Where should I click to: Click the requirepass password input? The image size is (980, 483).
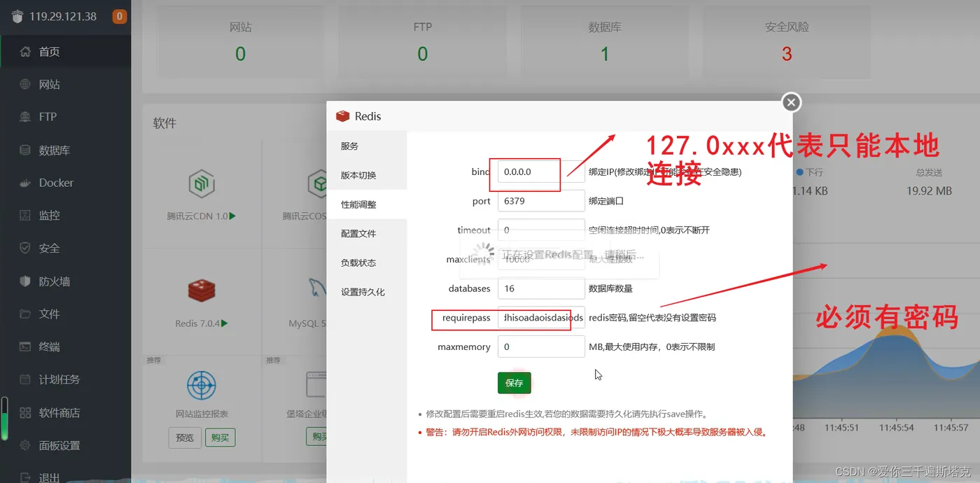541,317
